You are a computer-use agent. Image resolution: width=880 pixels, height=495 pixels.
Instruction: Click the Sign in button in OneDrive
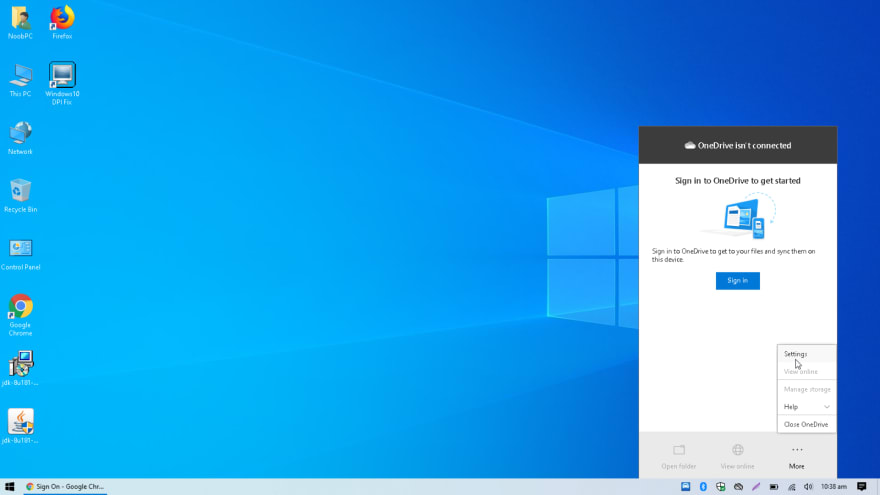tap(737, 281)
